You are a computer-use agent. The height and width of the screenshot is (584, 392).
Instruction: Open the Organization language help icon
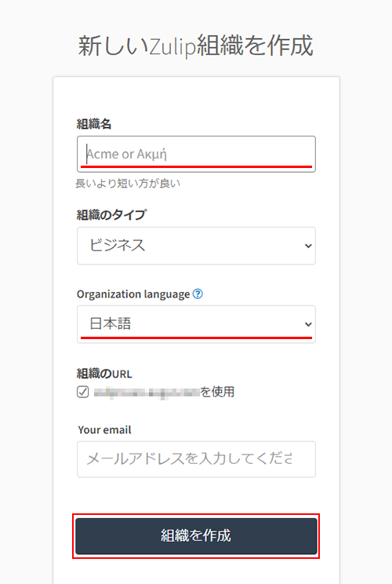(198, 294)
